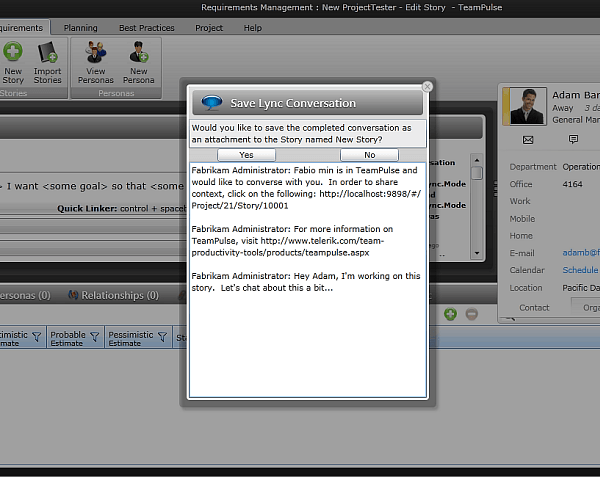Image resolution: width=600 pixels, height=477 pixels.
Task: Click the Location label on the contact card
Action: (526, 288)
